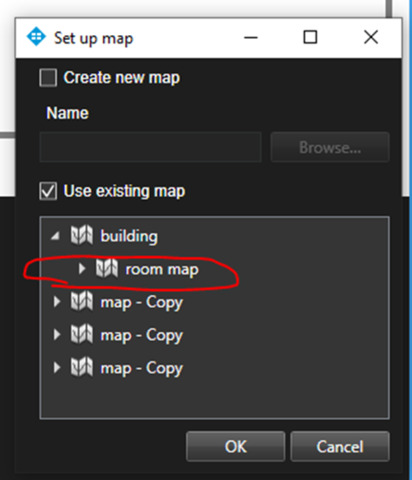Image resolution: width=412 pixels, height=480 pixels.
Task: Confirm with the OK button
Action: 236,446
